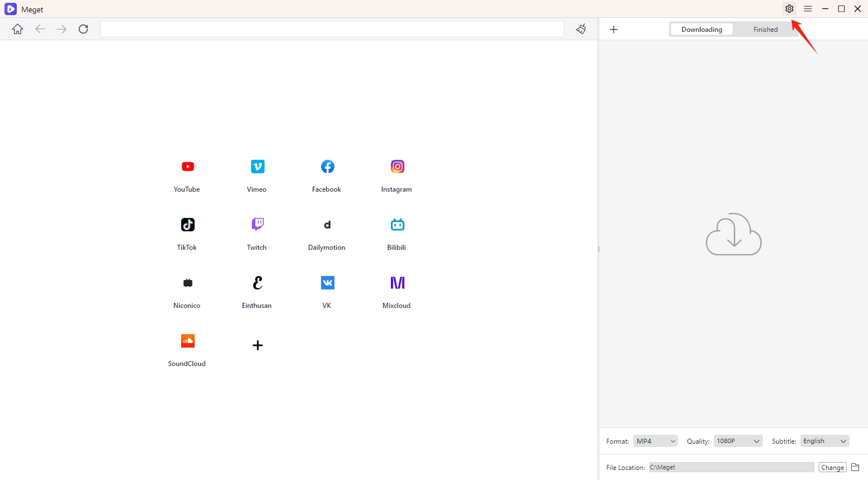Viewport: 868px width, 480px height.
Task: Open the Bilibili shortcut icon
Action: (x=397, y=225)
